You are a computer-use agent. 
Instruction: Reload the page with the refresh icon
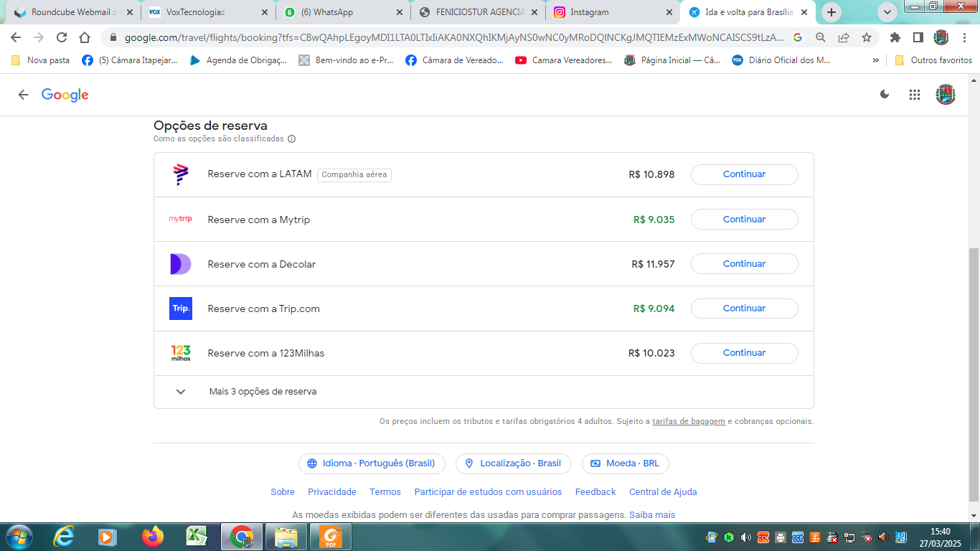(62, 38)
